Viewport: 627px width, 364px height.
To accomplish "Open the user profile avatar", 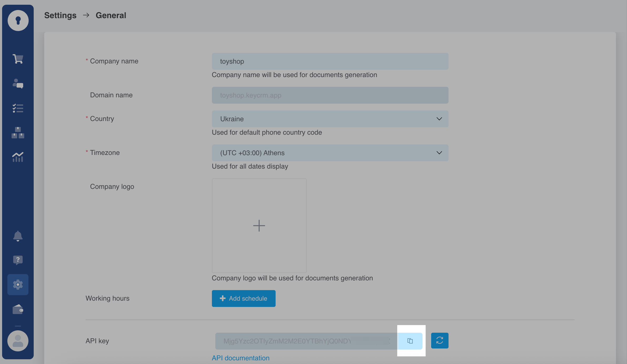I will (18, 341).
